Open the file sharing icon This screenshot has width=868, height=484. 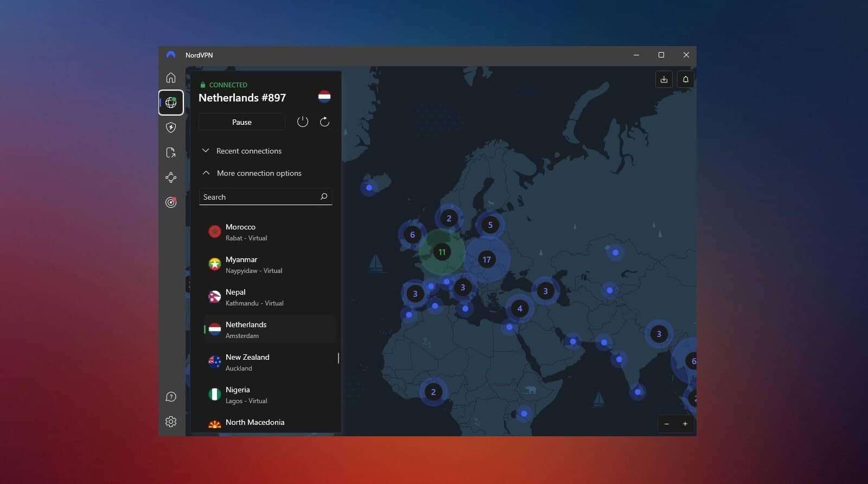[171, 152]
